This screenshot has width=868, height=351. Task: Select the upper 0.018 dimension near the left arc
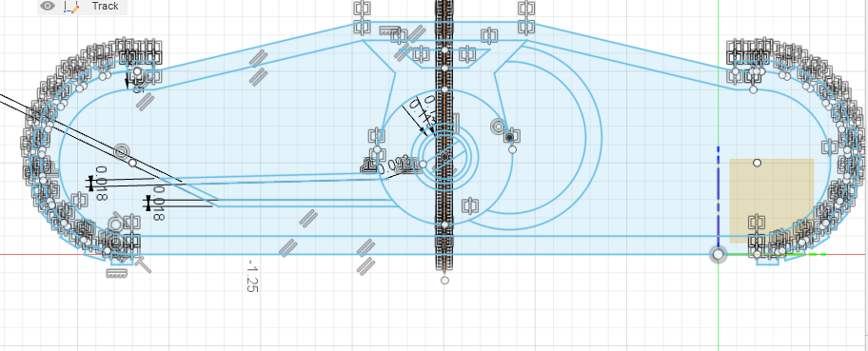101,184
